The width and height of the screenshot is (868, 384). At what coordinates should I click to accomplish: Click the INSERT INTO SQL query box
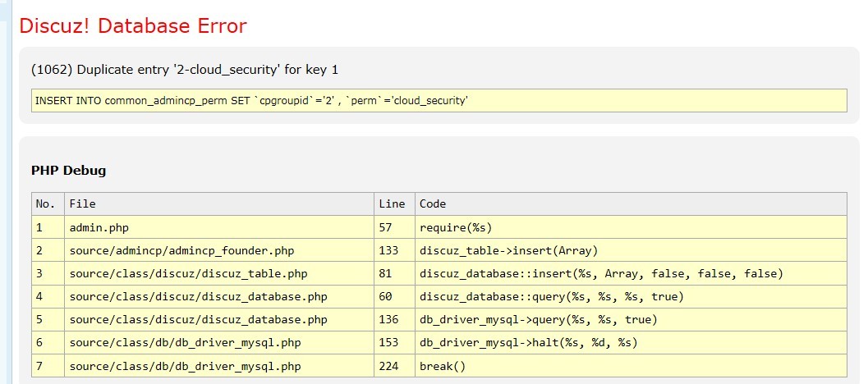(x=439, y=101)
